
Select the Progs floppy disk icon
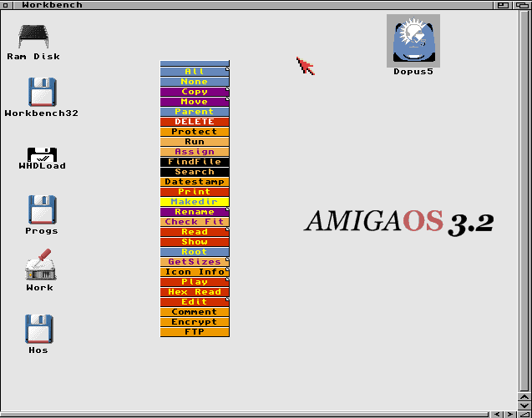(42, 209)
